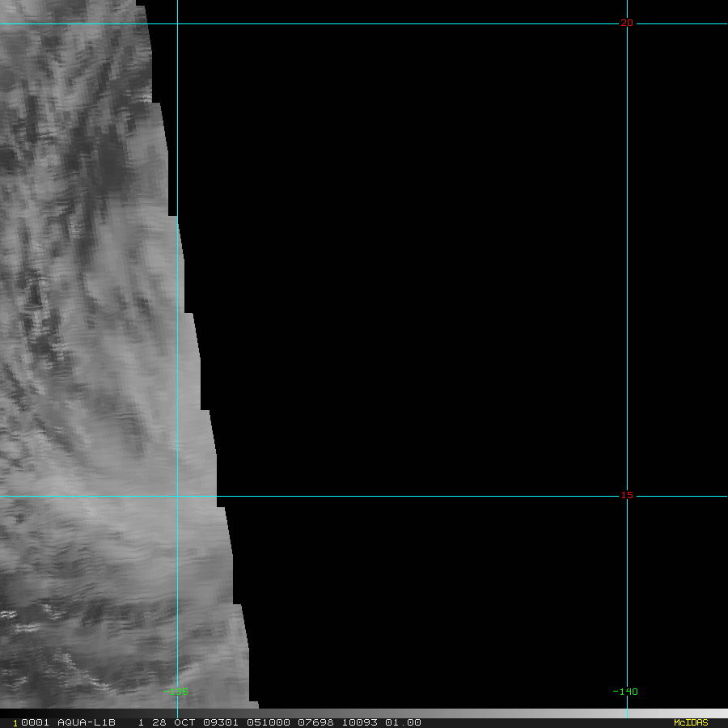Click the AQUA-L1B text in status line
The height and width of the screenshot is (728, 728).
(x=87, y=722)
